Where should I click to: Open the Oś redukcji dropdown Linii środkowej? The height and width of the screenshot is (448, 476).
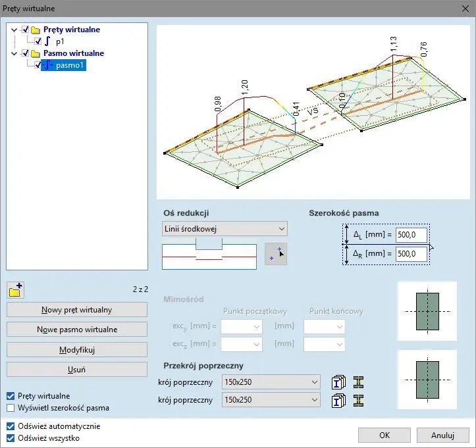[x=225, y=229]
